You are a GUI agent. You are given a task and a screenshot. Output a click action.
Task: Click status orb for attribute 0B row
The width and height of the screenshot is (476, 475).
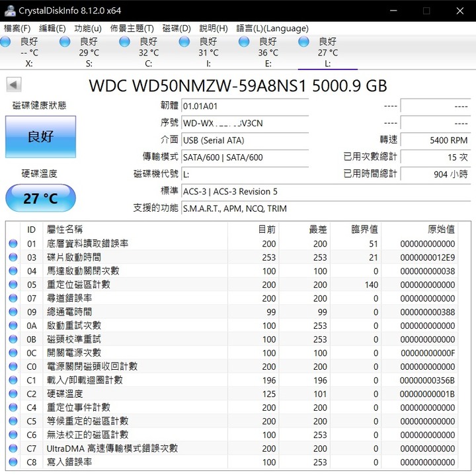click(x=13, y=339)
